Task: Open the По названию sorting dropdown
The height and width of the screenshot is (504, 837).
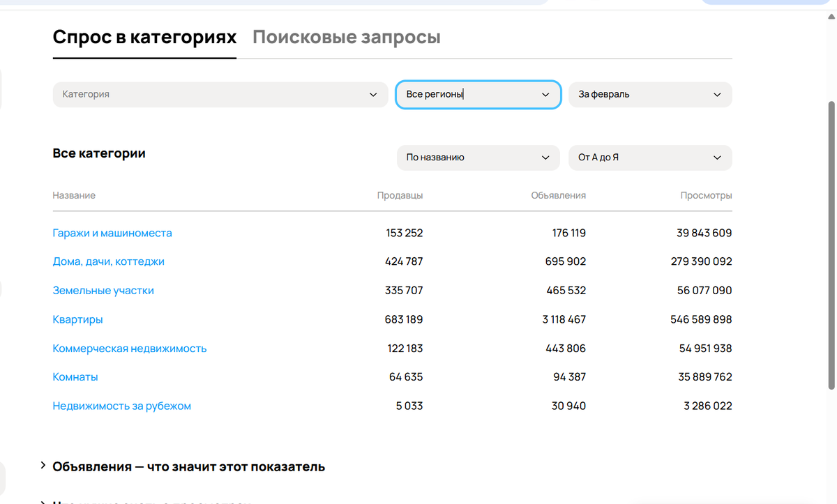Action: (478, 158)
